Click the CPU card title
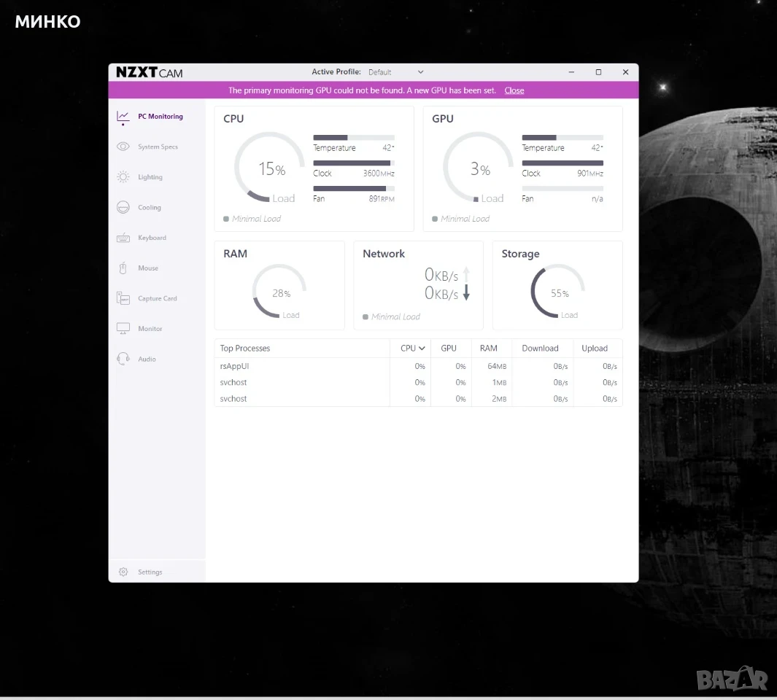Screen dimensions: 777x700 pos(233,119)
